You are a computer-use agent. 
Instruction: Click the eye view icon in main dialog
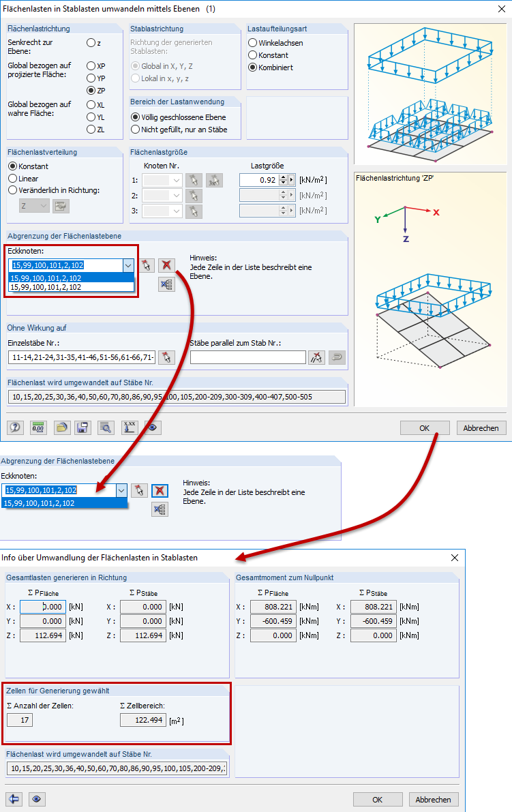click(x=153, y=427)
